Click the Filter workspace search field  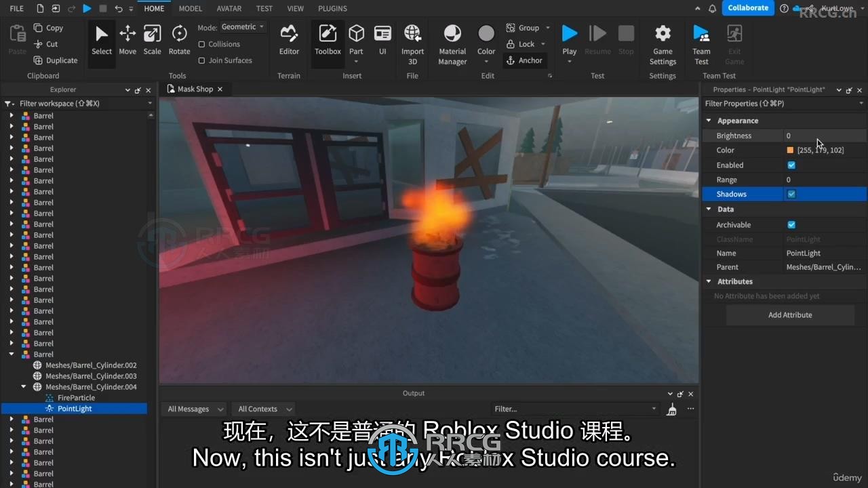pyautogui.click(x=78, y=104)
